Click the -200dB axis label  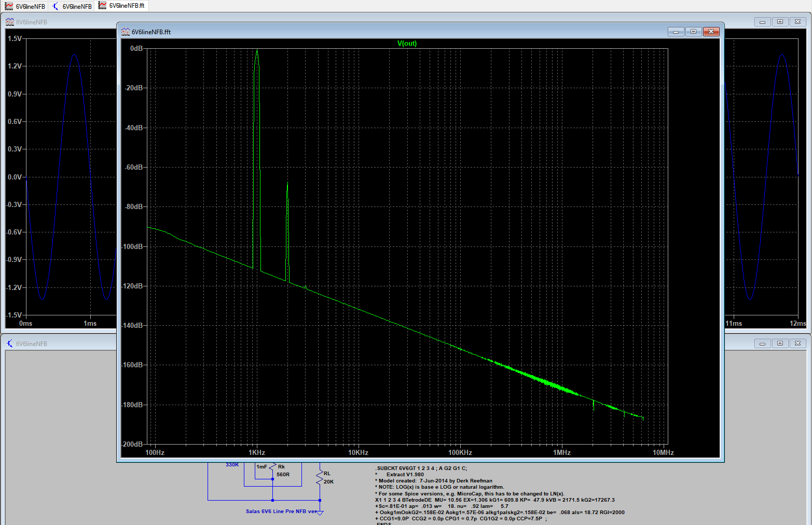tap(132, 444)
